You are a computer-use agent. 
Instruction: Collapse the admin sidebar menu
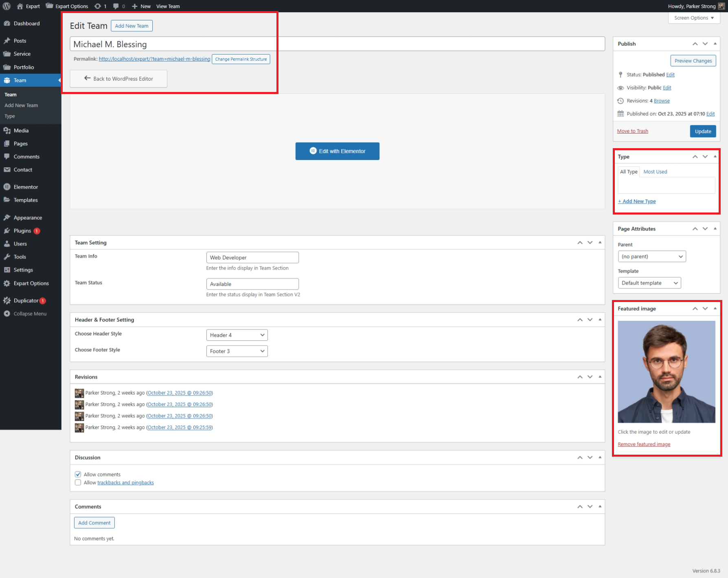point(30,314)
